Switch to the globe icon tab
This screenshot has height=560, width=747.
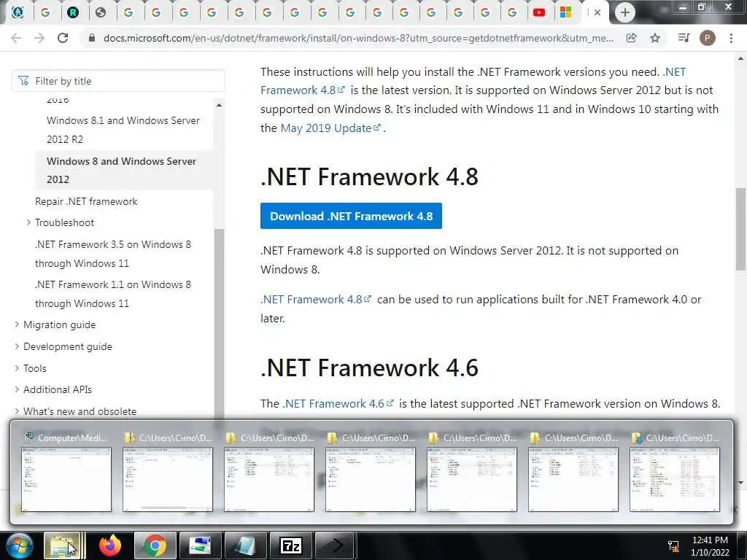coord(101,12)
